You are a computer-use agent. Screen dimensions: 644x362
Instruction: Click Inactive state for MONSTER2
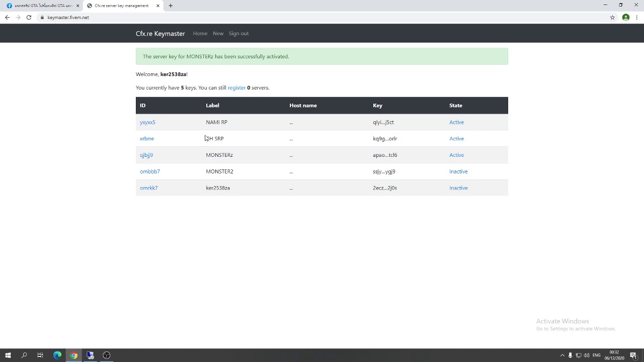tap(458, 171)
